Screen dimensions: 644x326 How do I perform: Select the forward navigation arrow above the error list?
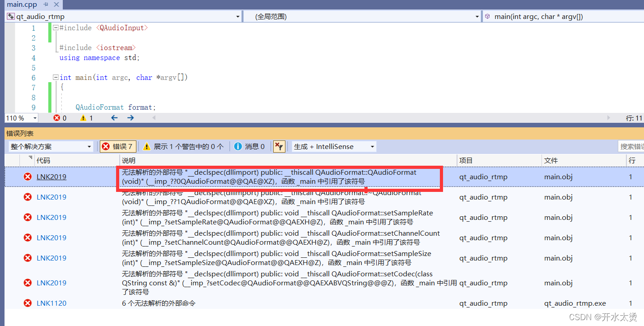pos(130,118)
